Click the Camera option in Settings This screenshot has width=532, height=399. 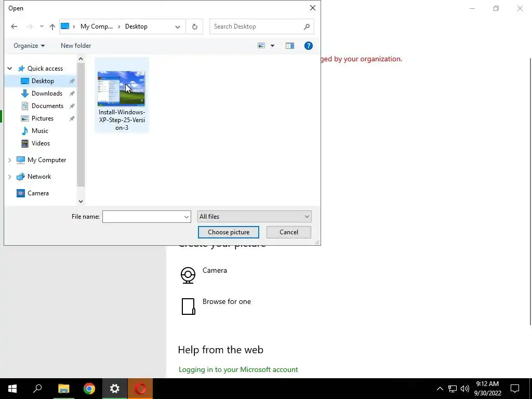(204, 275)
